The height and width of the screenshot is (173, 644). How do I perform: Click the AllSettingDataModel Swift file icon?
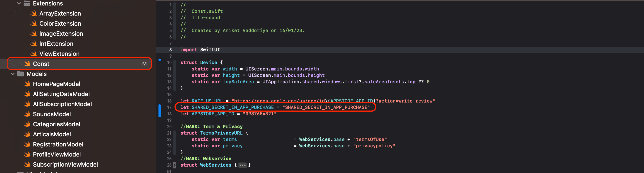27,94
